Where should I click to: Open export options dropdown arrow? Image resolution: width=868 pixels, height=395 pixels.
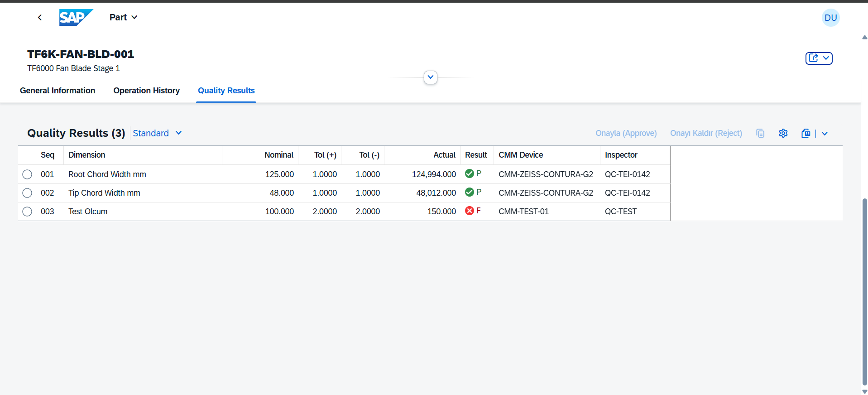[x=825, y=133]
